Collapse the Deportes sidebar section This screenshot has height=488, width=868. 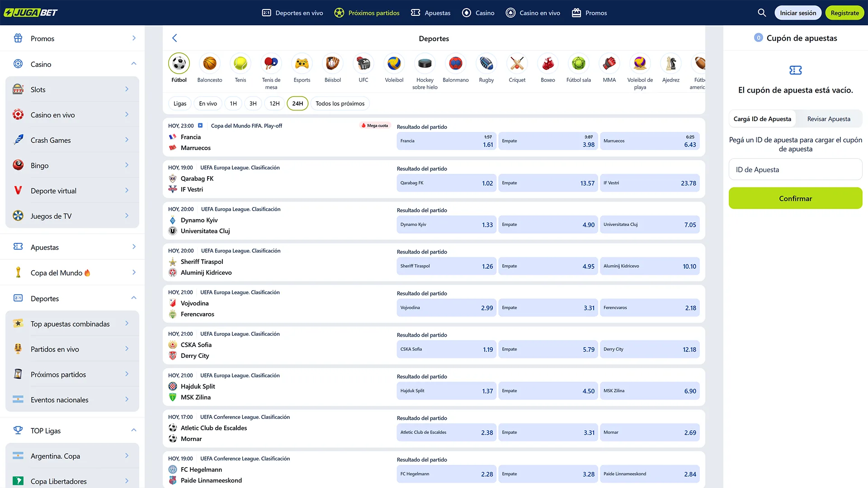coord(134,298)
